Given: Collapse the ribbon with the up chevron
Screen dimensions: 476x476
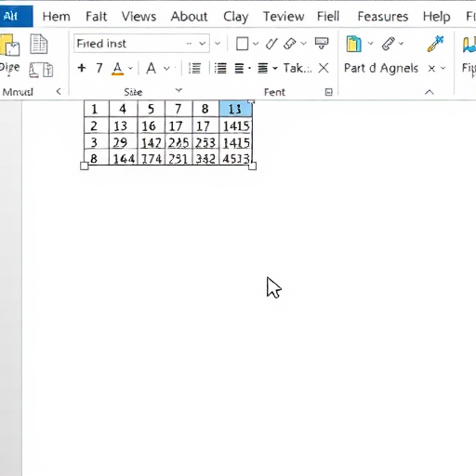Looking at the screenshot, I should pyautogui.click(x=430, y=92).
